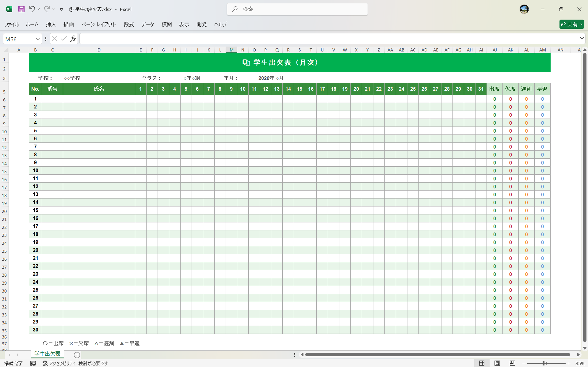
Task: Click the Enter checkmark beside formula bar
Action: (x=63, y=38)
